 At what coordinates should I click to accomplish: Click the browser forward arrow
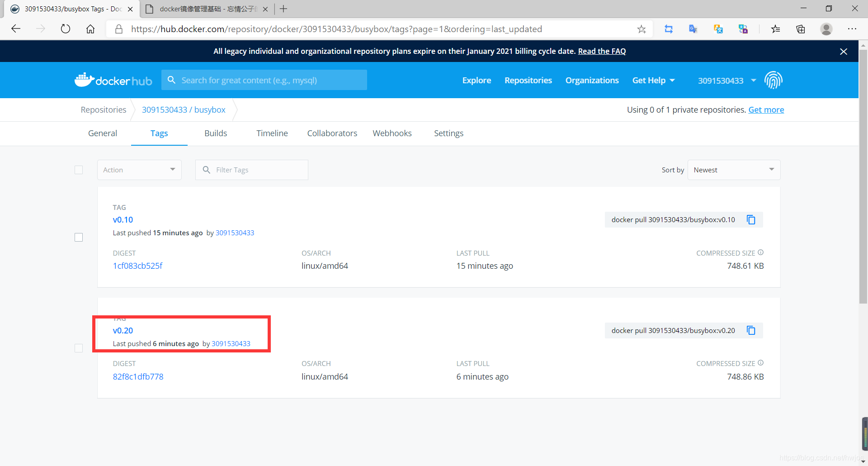pos(41,29)
